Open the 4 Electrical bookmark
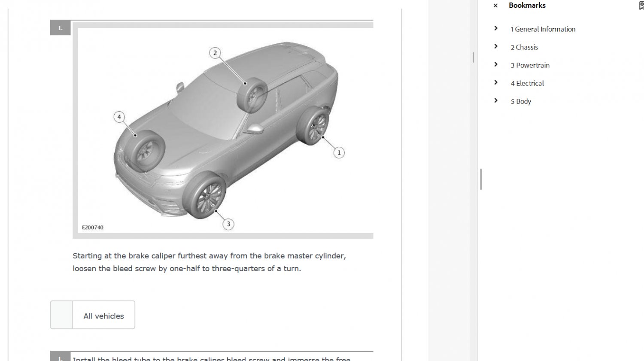This screenshot has width=644, height=361. tap(527, 83)
